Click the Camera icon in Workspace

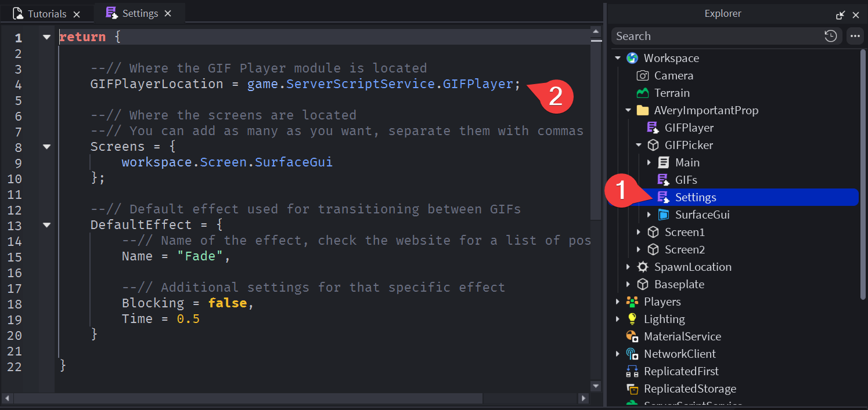[642, 75]
